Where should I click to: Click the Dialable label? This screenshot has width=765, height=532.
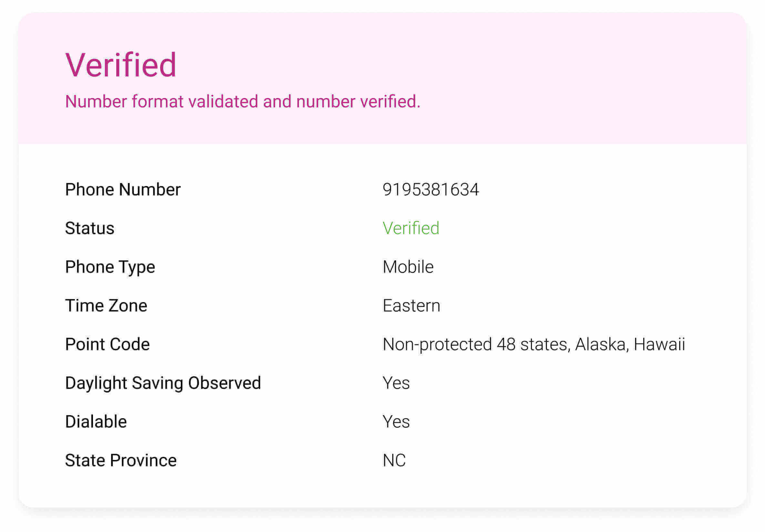[x=96, y=422]
